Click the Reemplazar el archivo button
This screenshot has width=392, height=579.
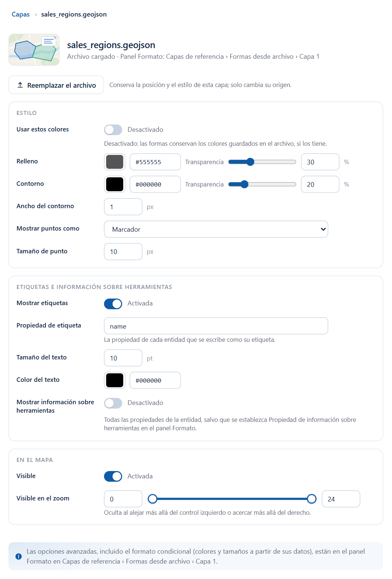tap(56, 85)
